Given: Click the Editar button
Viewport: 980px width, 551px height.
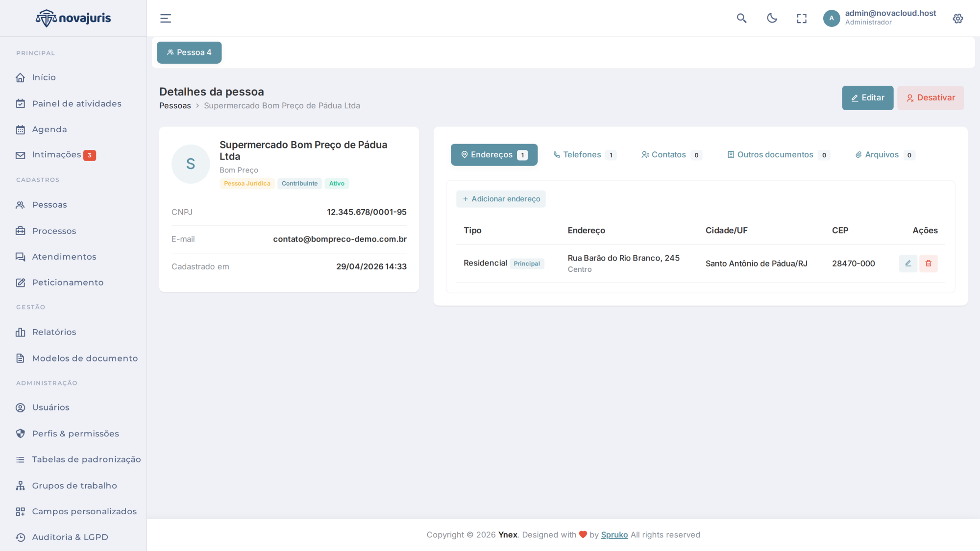Looking at the screenshot, I should pos(868,98).
